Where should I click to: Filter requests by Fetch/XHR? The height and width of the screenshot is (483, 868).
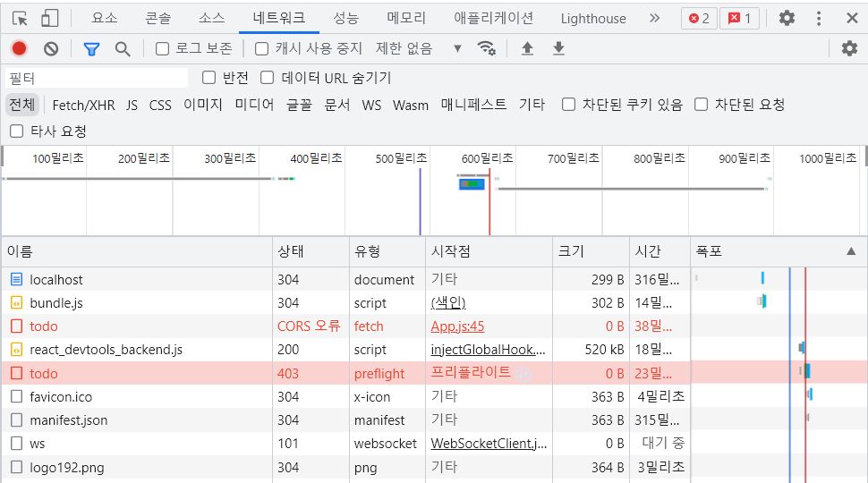83,106
